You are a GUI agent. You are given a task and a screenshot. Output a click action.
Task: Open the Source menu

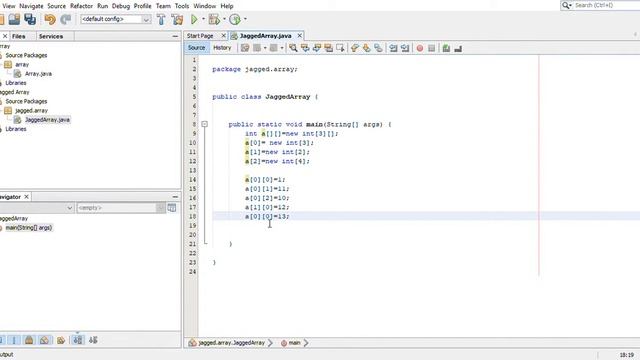coord(56,6)
